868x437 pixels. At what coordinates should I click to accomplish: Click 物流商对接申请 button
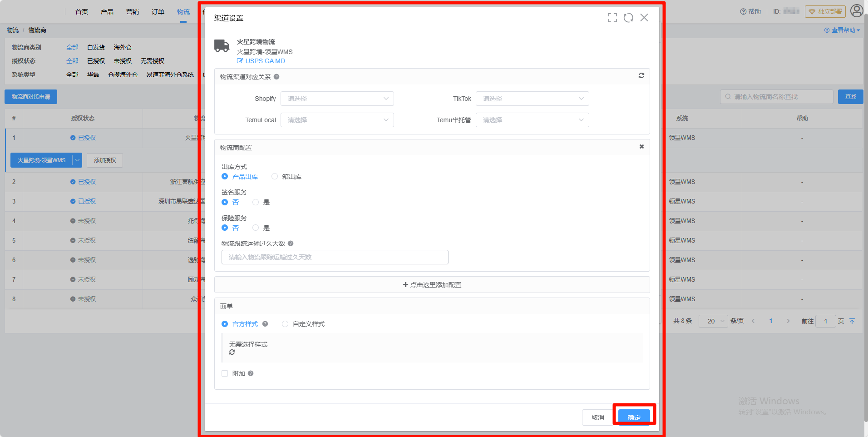[31, 97]
